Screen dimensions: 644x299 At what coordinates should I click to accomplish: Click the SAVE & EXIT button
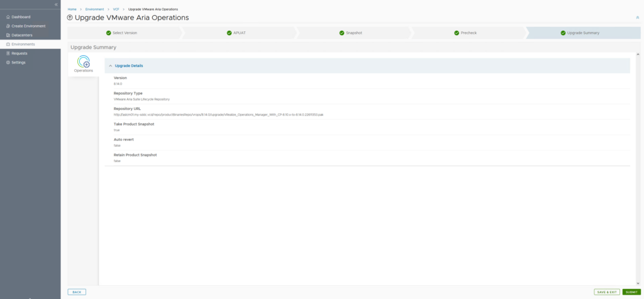(x=606, y=292)
